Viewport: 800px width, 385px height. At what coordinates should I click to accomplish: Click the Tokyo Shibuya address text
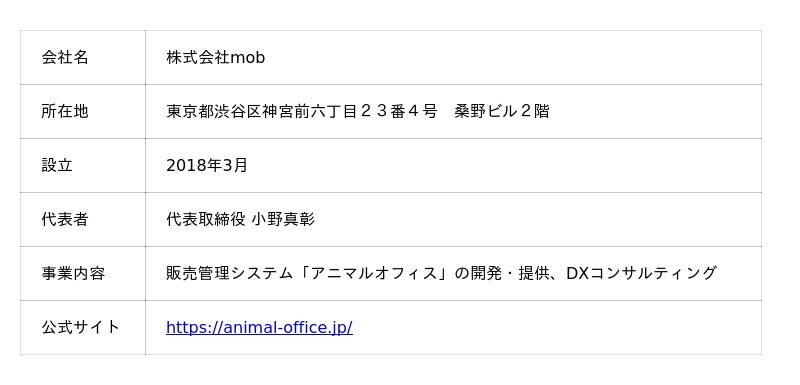pos(358,112)
